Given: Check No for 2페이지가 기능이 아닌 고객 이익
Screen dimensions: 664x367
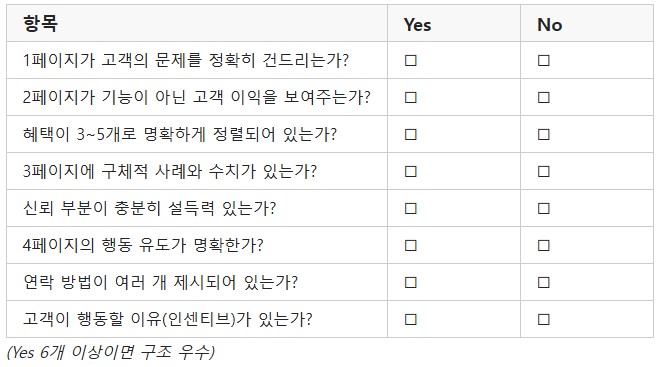Looking at the screenshot, I should pyautogui.click(x=544, y=97).
